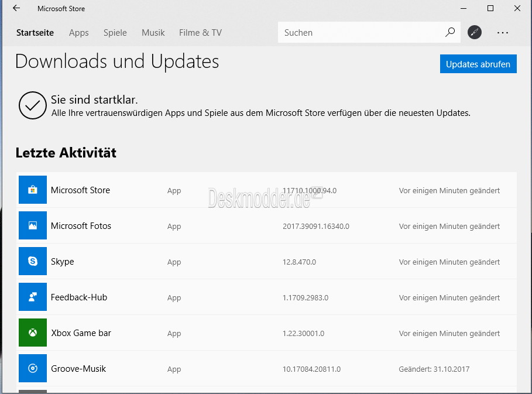Click the Feedback-Hub app icon
The image size is (532, 394).
tap(33, 297)
